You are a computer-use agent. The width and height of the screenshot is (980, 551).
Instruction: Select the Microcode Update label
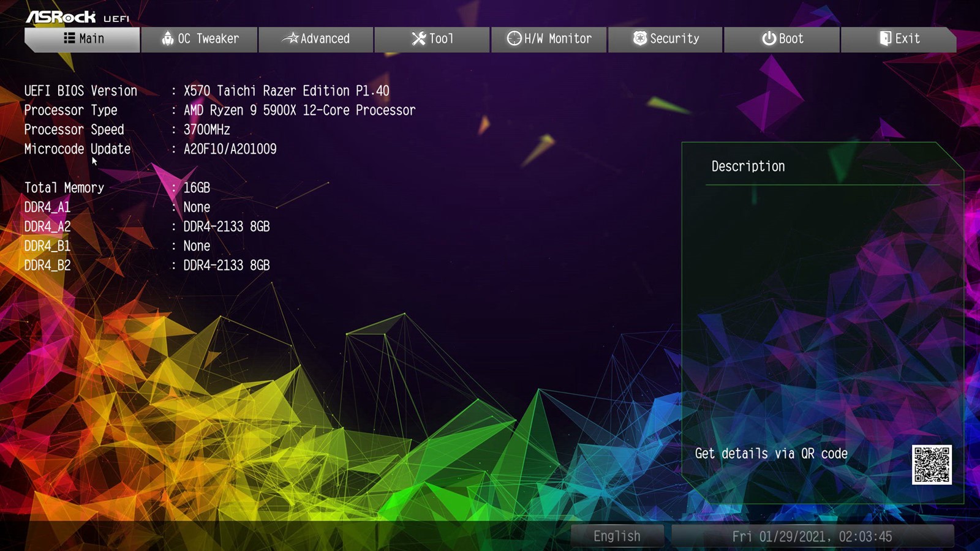pos(77,149)
